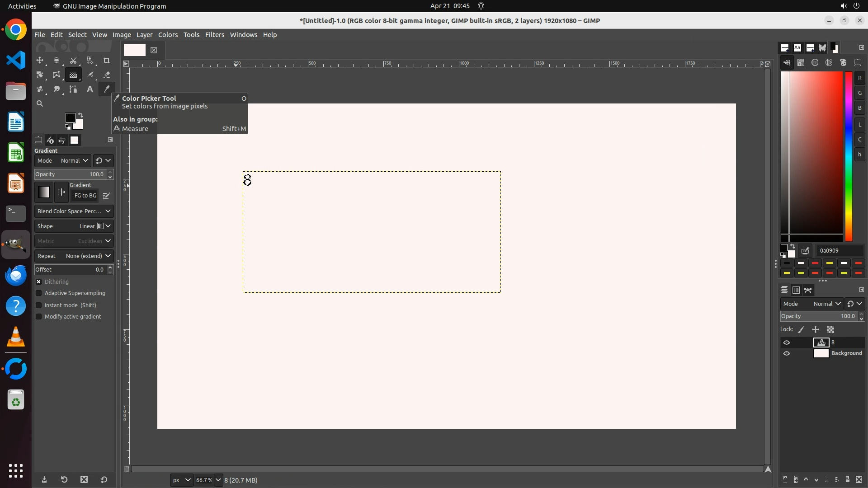Select the Zoom magnifier tool
This screenshot has width=868, height=488.
40,103
